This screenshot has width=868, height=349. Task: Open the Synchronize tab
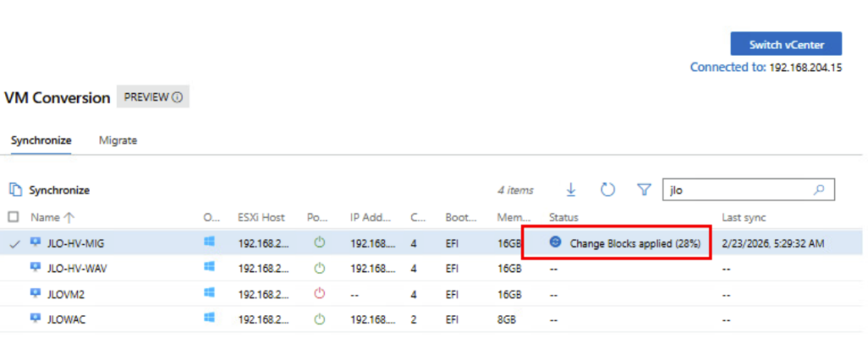pyautogui.click(x=41, y=141)
